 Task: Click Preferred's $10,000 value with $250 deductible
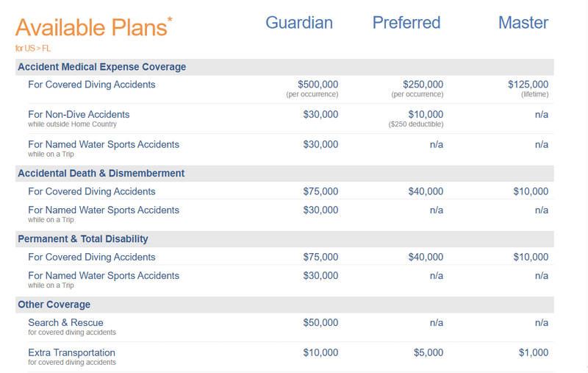[x=426, y=115]
